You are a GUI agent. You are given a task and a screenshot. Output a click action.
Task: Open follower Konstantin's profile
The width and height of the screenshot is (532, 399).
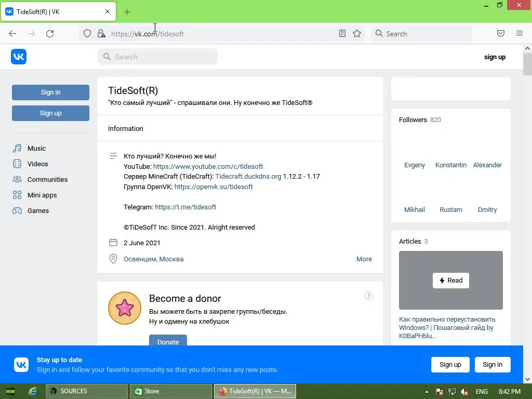click(x=451, y=165)
